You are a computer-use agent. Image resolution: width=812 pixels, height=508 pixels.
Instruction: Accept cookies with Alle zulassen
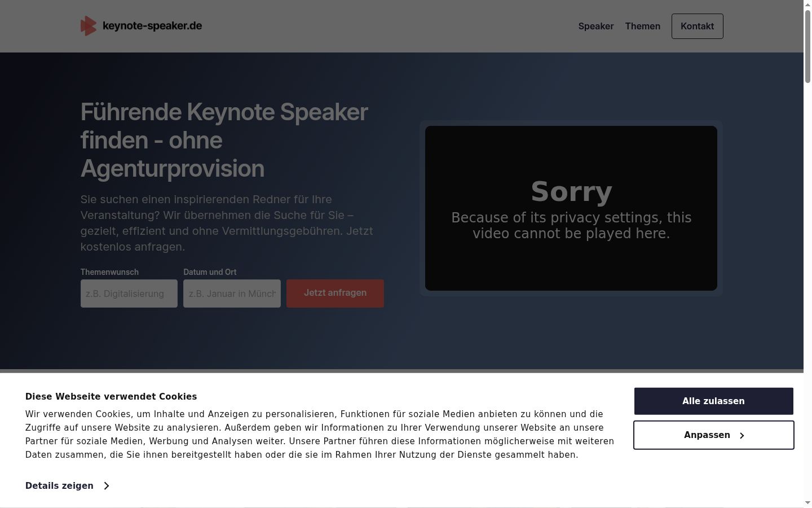714,401
